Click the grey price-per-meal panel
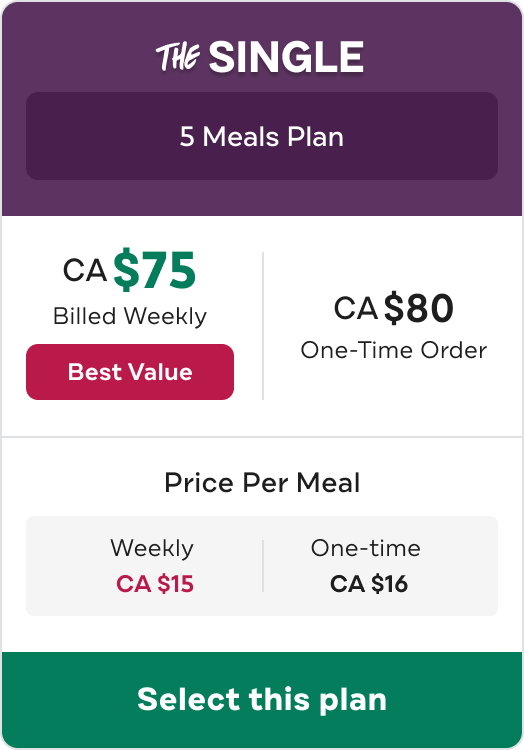524x750 pixels. (262, 566)
